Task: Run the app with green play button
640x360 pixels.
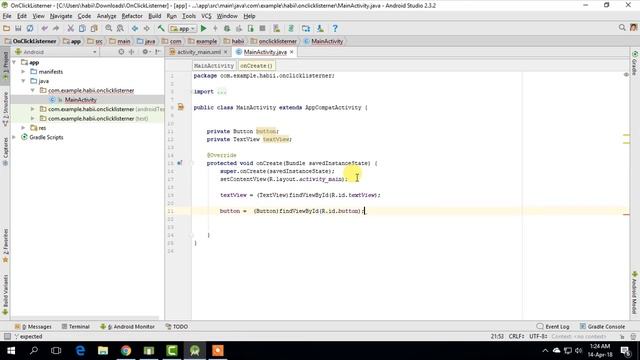Action: click(204, 29)
